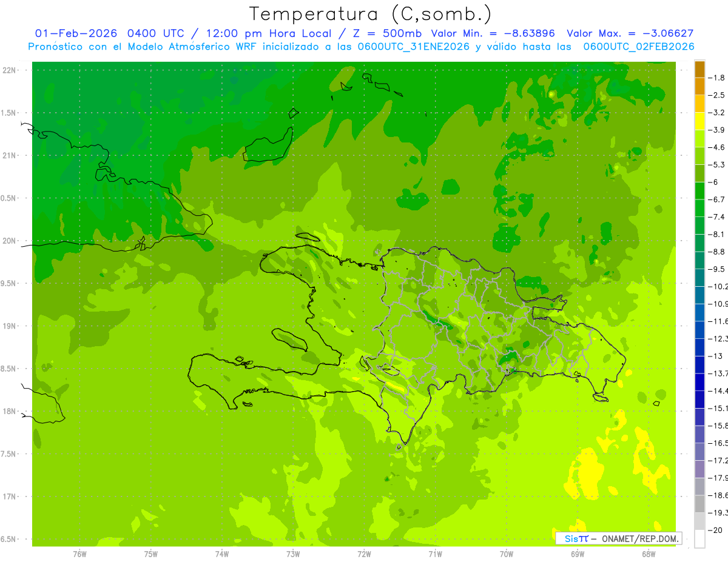Click the colorbar label "-5.3"
Image resolution: width=728 pixels, height=562 pixels.
(717, 165)
